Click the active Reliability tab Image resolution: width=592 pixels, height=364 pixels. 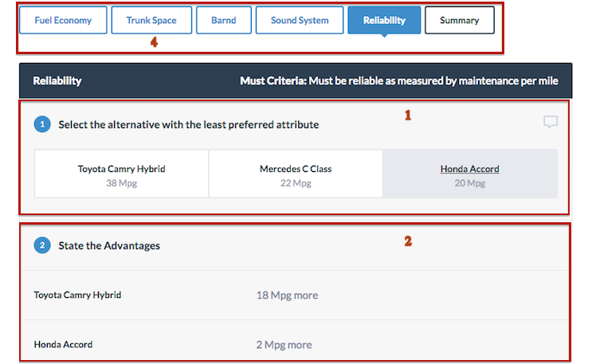pyautogui.click(x=384, y=21)
